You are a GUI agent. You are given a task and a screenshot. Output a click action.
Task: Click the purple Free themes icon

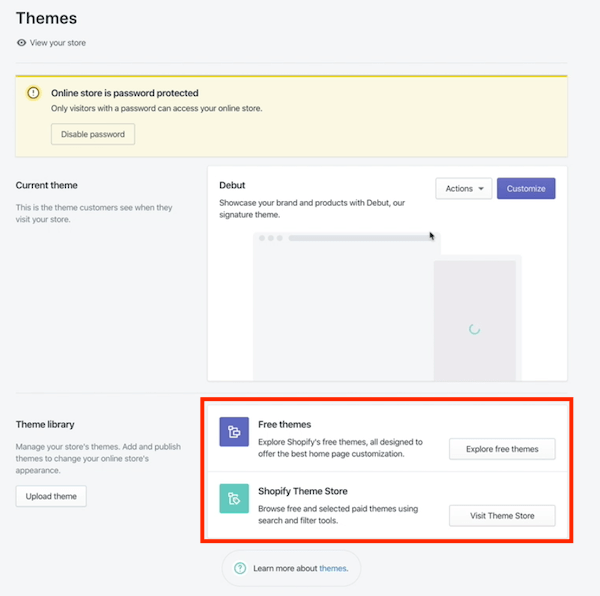tap(234, 432)
